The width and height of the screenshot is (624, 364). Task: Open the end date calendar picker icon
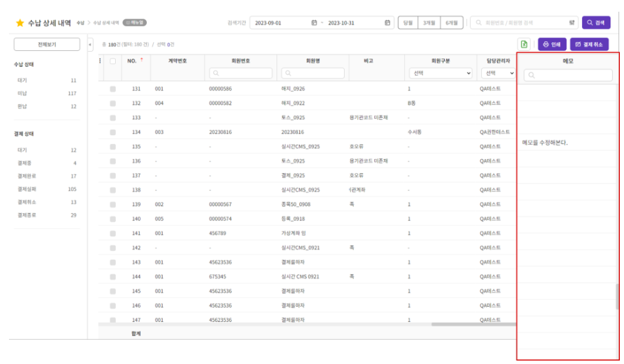[388, 23]
